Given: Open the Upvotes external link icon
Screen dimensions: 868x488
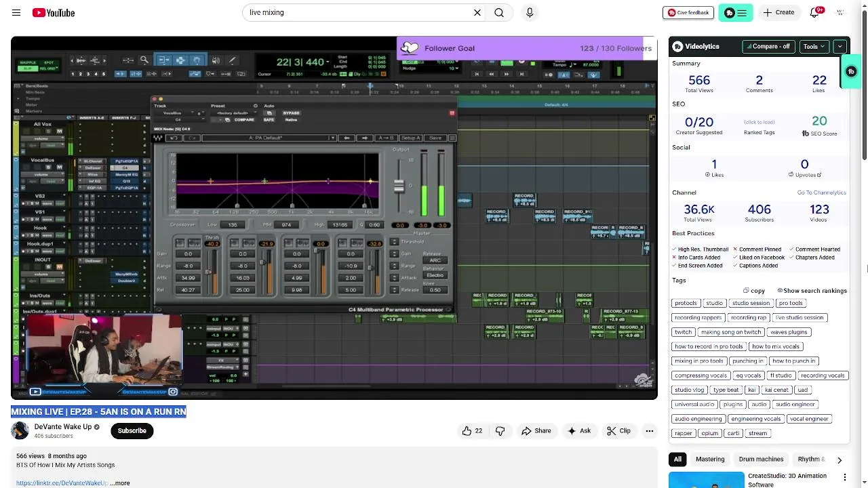Looking at the screenshot, I should [x=819, y=175].
